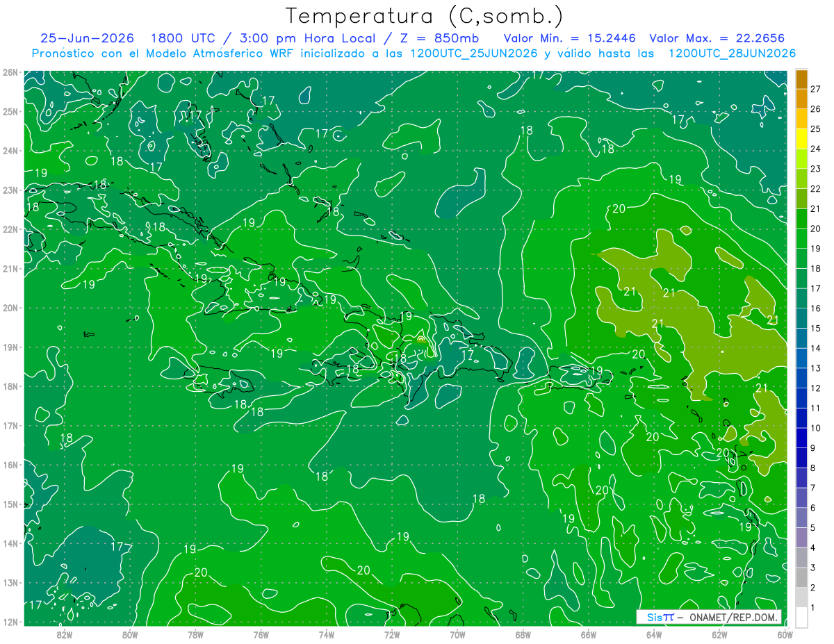
Task: Click the longitude label "66W"
Action: [x=589, y=633]
